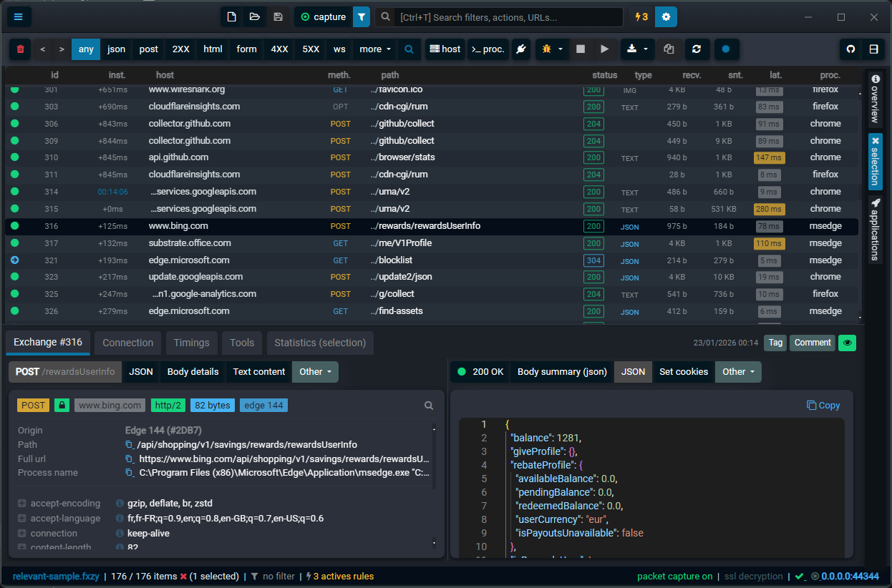Viewport: 892px width, 588px height.
Task: Switch to the Timings tab
Action: point(191,343)
